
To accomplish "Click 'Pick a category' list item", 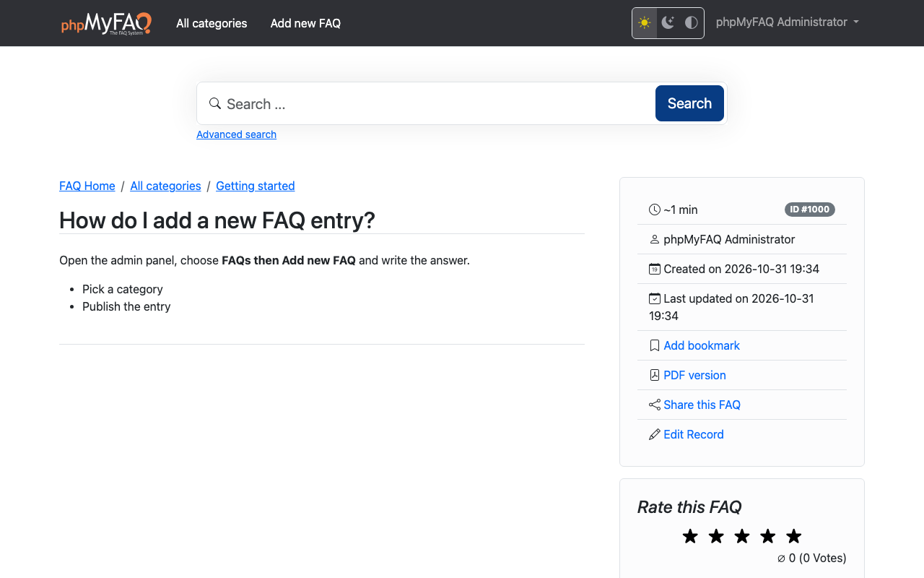I will [123, 289].
